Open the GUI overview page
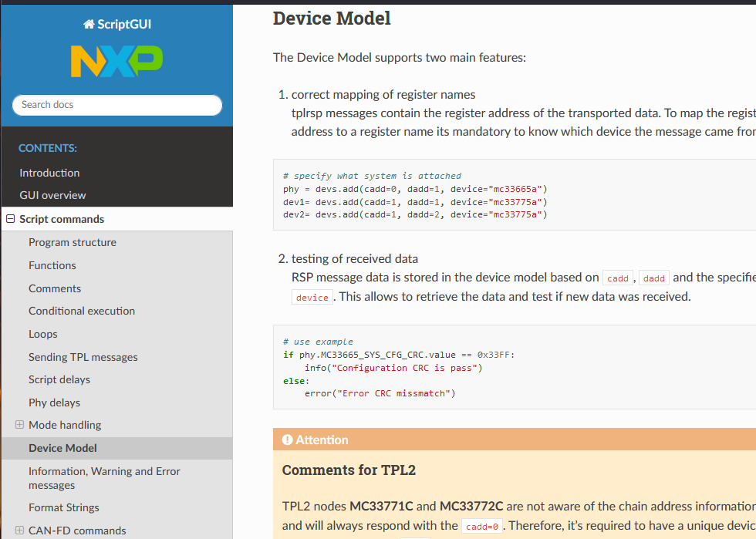Screen dimensions: 756x539 (x=52, y=195)
